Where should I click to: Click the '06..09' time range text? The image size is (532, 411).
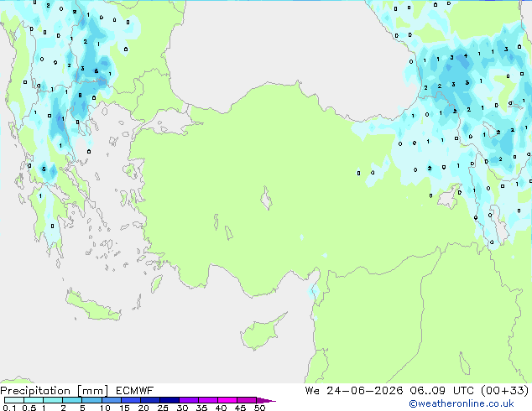427,391
